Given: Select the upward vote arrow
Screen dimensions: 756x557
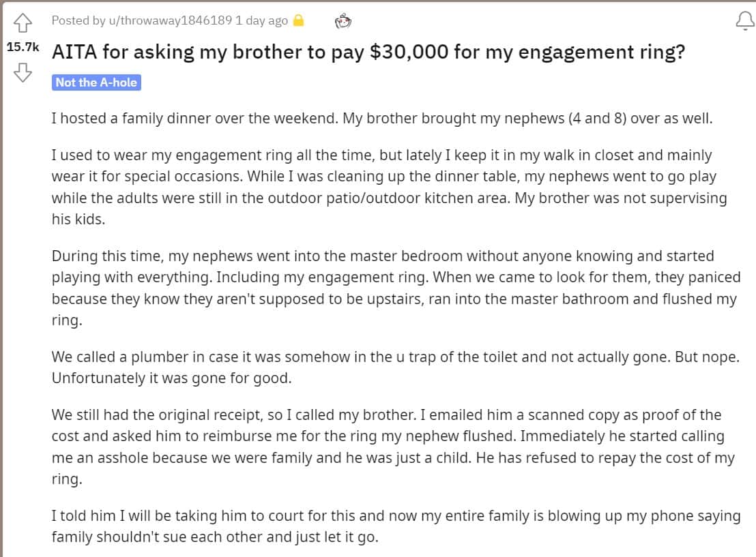Looking at the screenshot, I should coord(23,22).
